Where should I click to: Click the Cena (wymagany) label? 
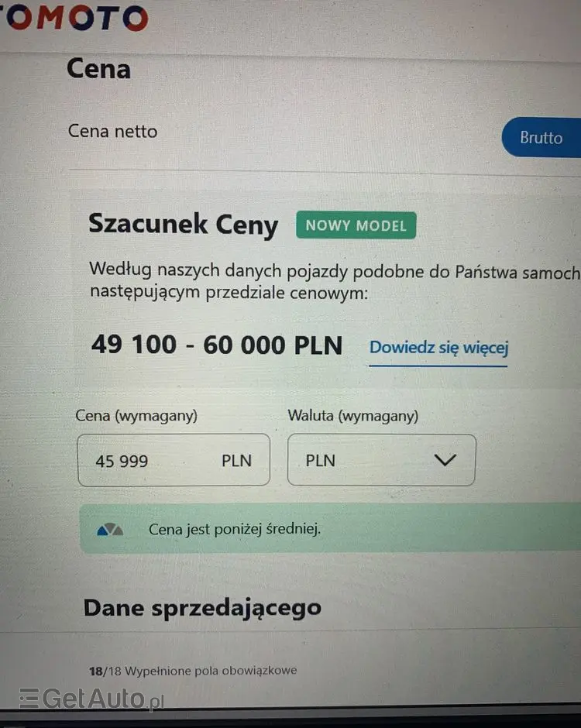tap(136, 415)
